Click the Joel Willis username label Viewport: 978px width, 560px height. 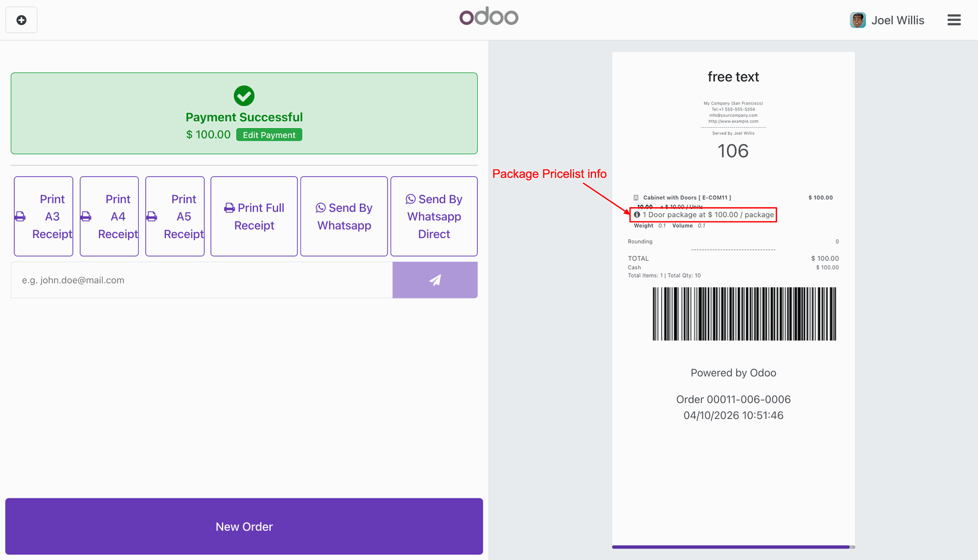coord(897,20)
